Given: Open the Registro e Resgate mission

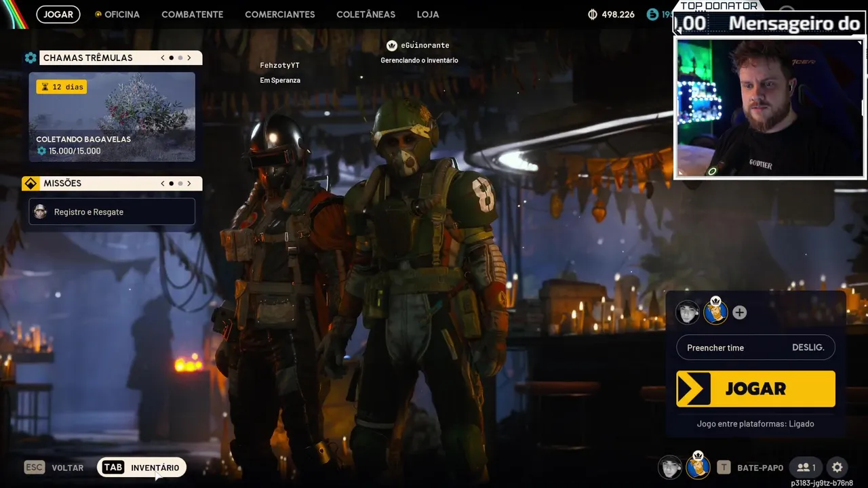Looking at the screenshot, I should [112, 212].
